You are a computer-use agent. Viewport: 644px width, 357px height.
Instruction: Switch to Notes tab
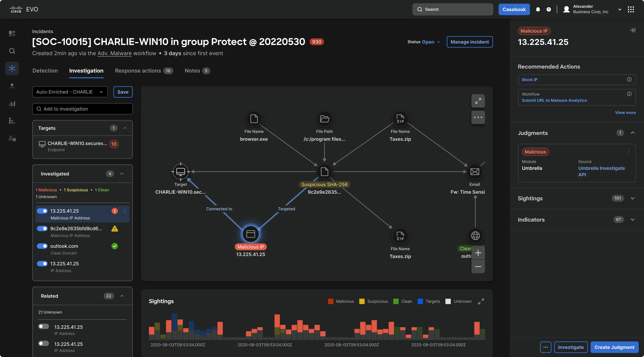(197, 71)
